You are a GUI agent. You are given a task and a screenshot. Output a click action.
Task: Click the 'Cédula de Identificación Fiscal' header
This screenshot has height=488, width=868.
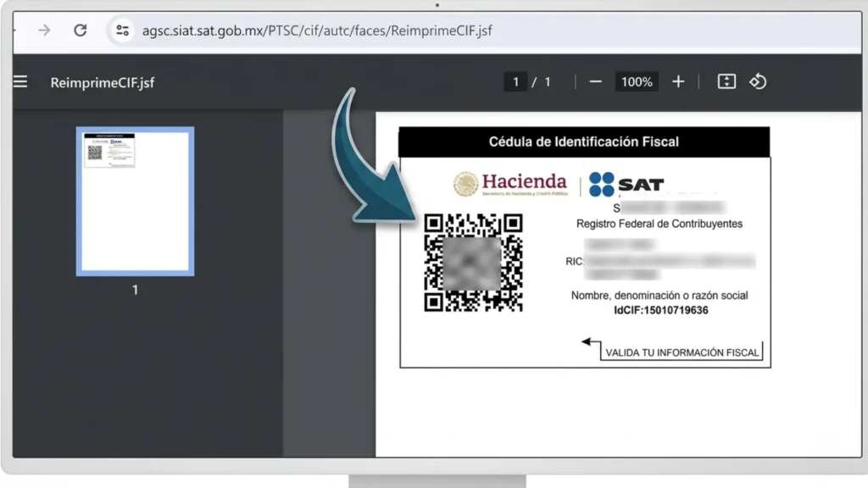coord(584,141)
